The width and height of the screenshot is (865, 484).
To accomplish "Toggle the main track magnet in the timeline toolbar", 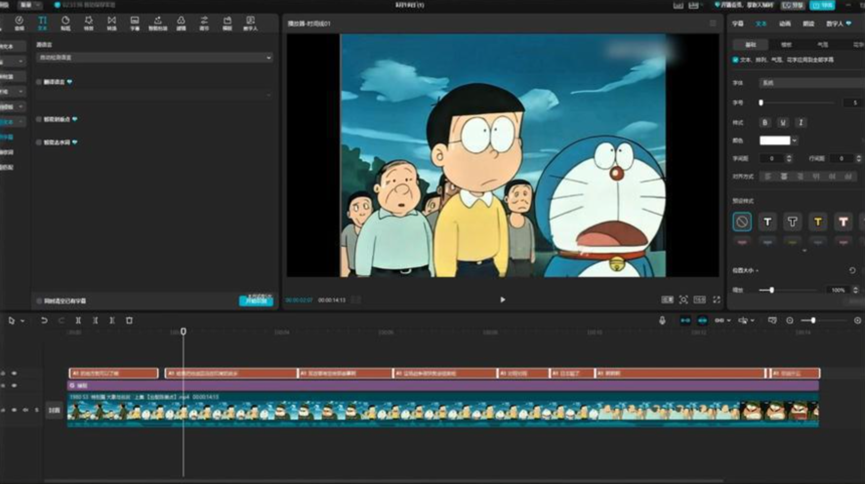I will (685, 320).
